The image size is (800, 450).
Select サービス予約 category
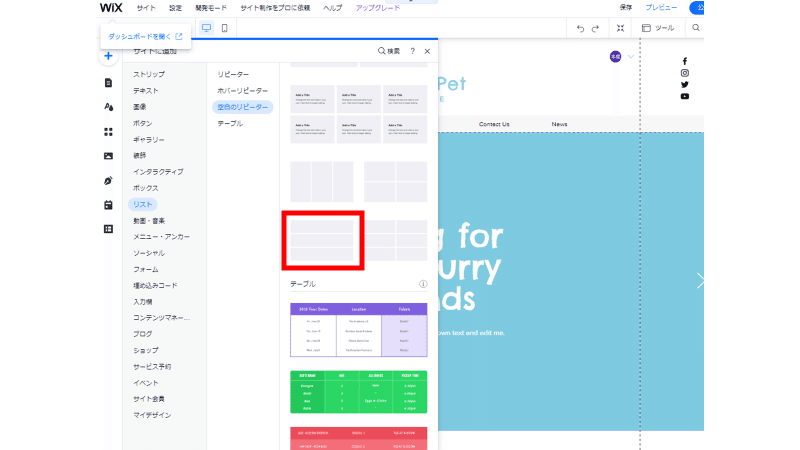pos(152,367)
